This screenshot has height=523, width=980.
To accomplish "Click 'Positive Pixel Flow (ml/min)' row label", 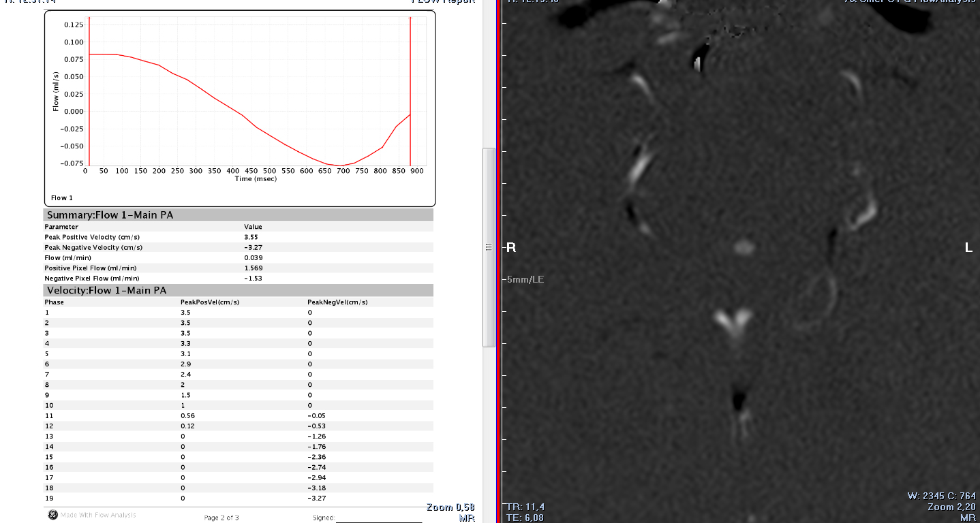I will point(91,268).
